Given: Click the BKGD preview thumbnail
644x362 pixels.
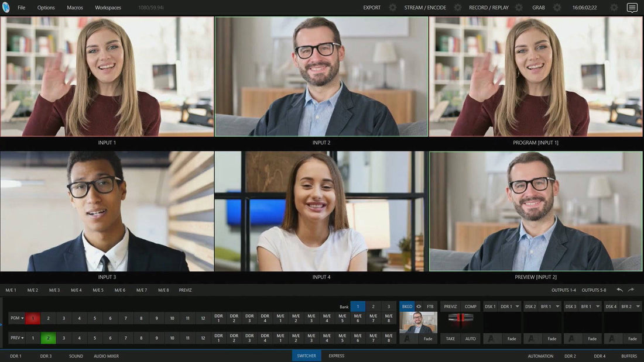Looking at the screenshot, I should click(418, 322).
